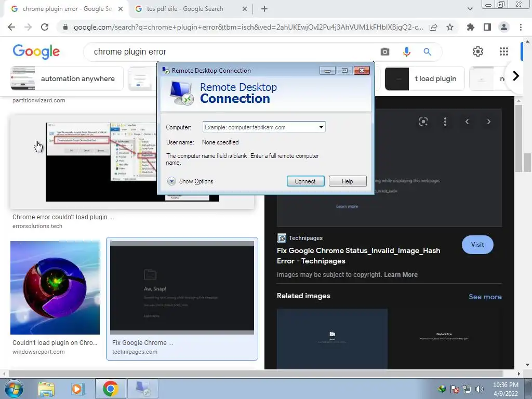
Task: Open the Windows Start orb
Action: point(14,389)
